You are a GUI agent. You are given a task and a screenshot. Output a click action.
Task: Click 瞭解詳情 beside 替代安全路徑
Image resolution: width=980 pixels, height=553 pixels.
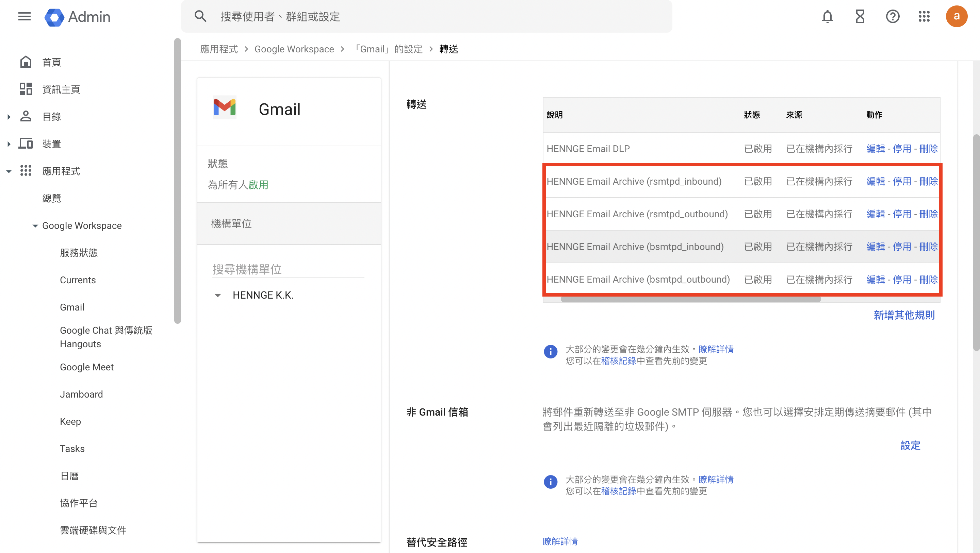tap(560, 541)
